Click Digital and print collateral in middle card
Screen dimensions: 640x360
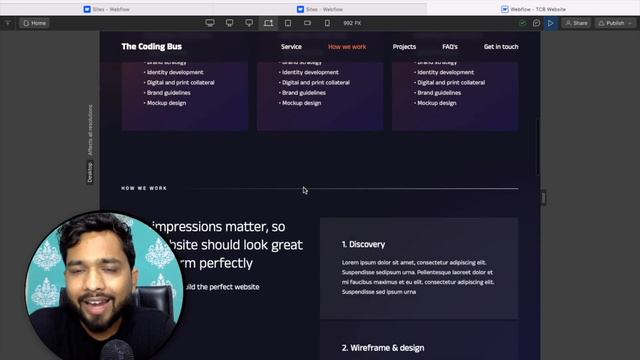[316, 82]
